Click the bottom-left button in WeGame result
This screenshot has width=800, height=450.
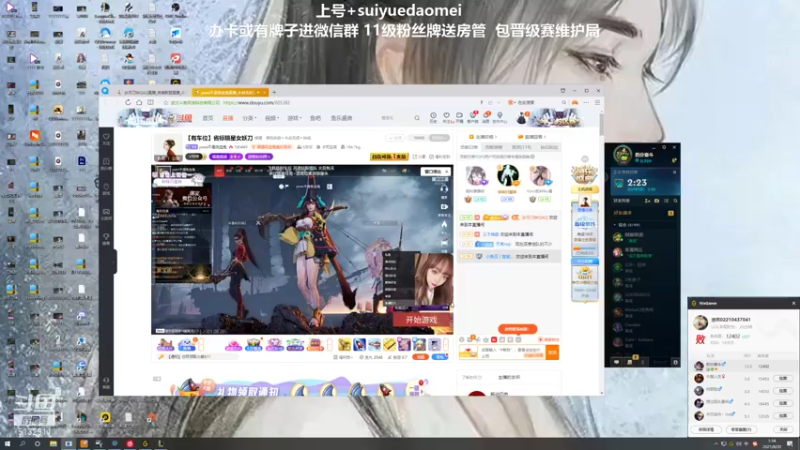click(x=707, y=430)
